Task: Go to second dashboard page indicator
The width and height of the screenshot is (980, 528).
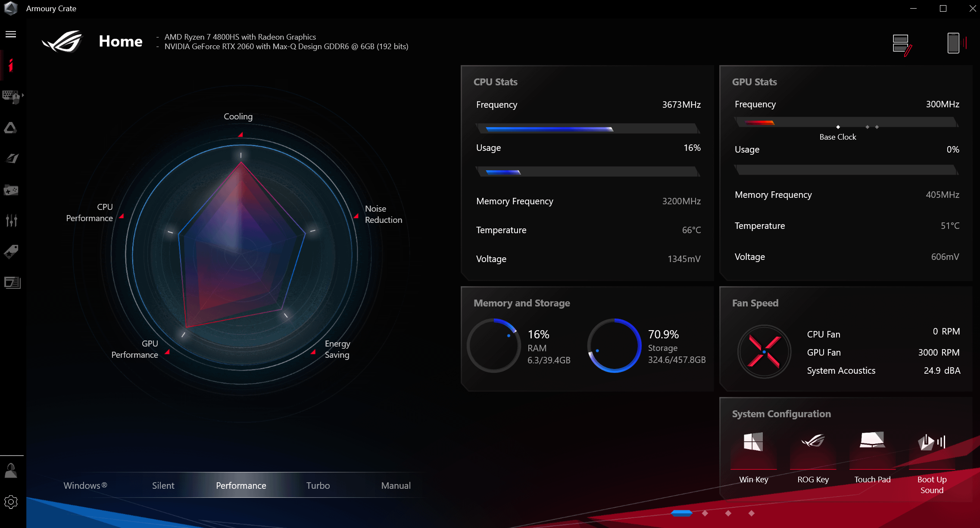Action: pyautogui.click(x=705, y=513)
